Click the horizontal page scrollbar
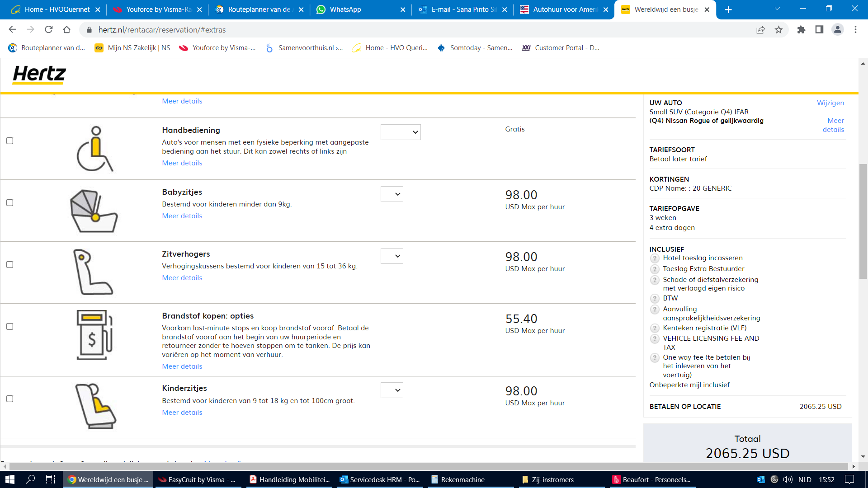Screen dimensions: 868x488 [429, 466]
